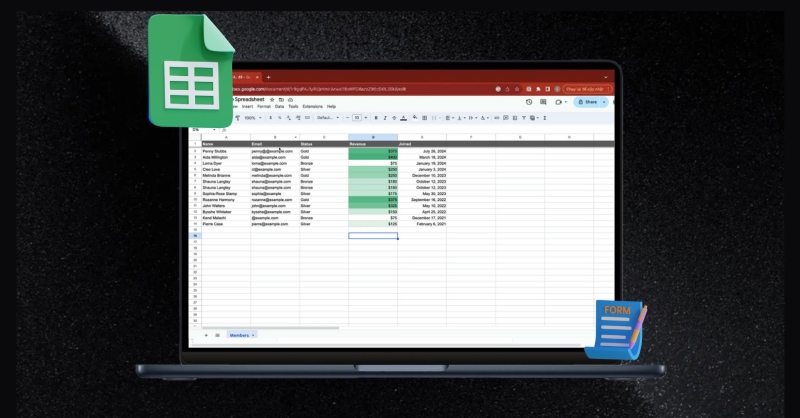This screenshot has width=800, height=418.
Task: Open the Insert menu
Action: pos(247,106)
